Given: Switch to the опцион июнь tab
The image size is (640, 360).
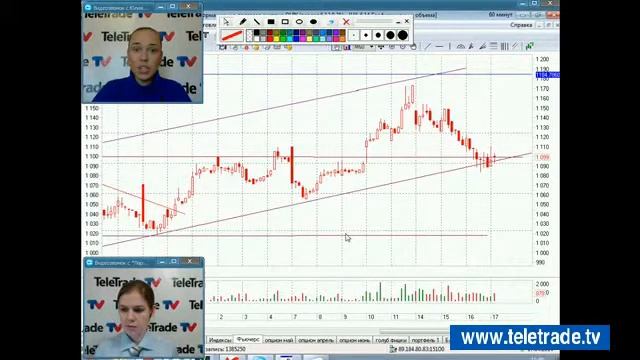Looking at the screenshot, I should click(x=355, y=340).
